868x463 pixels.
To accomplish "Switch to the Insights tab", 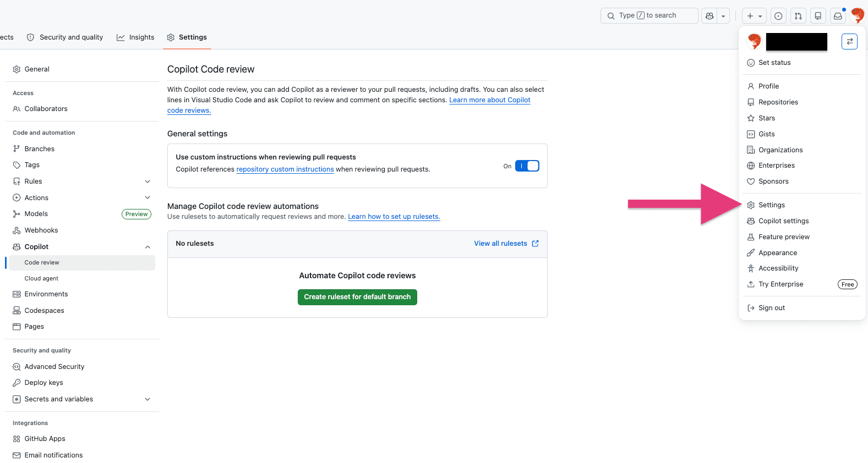I will 135,37.
